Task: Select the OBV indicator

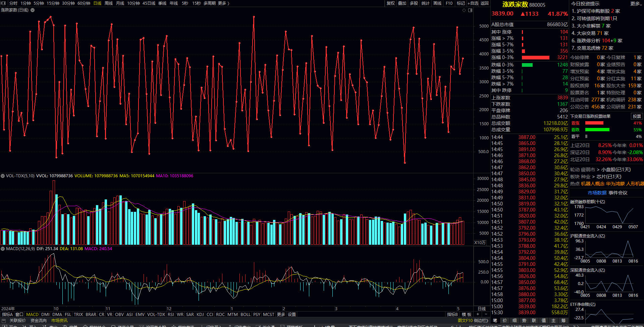Action: pos(119,315)
